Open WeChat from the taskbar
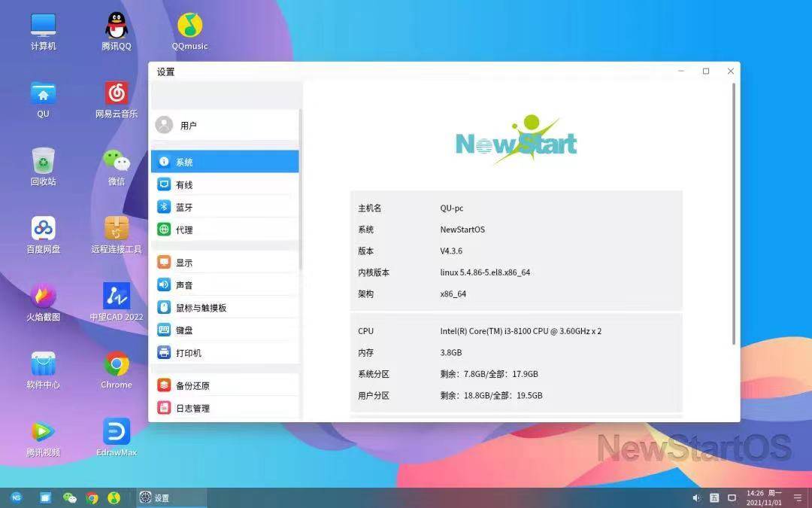The height and width of the screenshot is (508, 812). 69,497
